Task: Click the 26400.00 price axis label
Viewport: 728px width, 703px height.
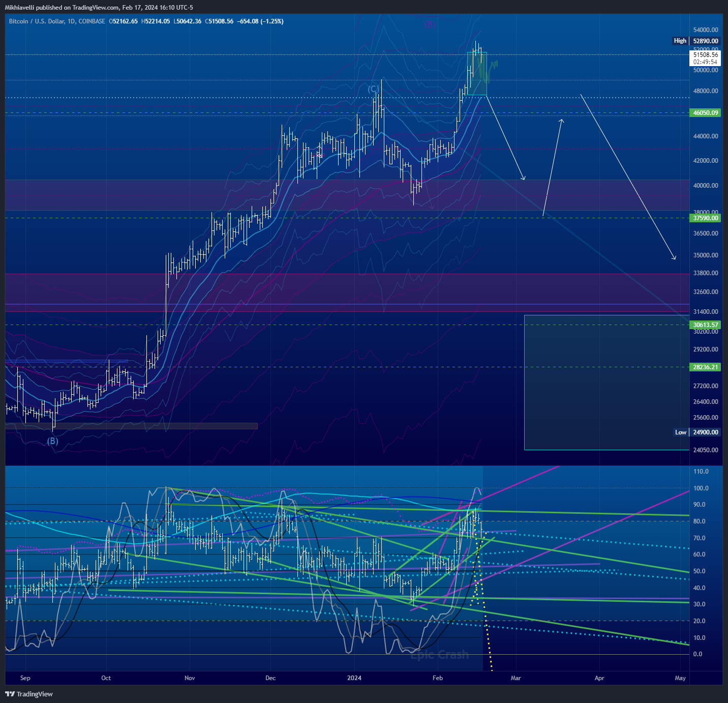Action: 706,402
